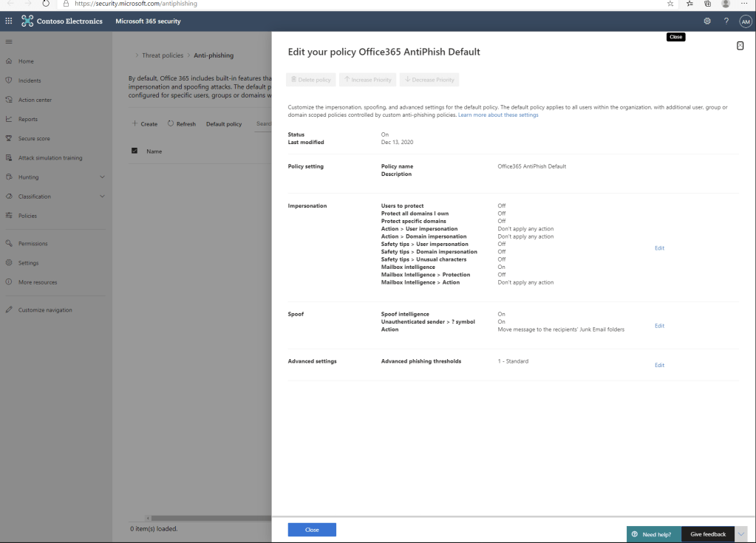Click the Customize navigation pencil icon
This screenshot has height=543, width=756.
point(9,310)
